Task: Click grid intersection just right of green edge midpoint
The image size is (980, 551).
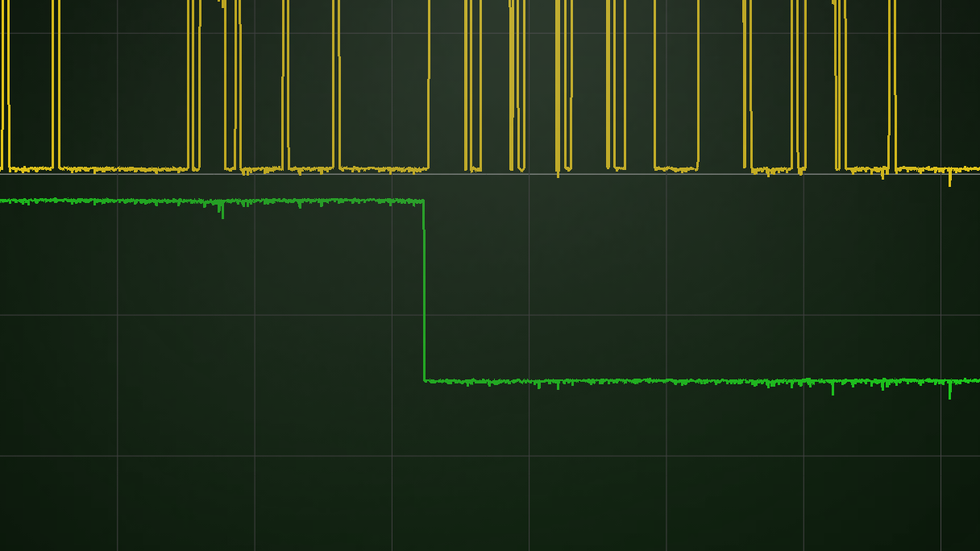Action: (x=529, y=315)
